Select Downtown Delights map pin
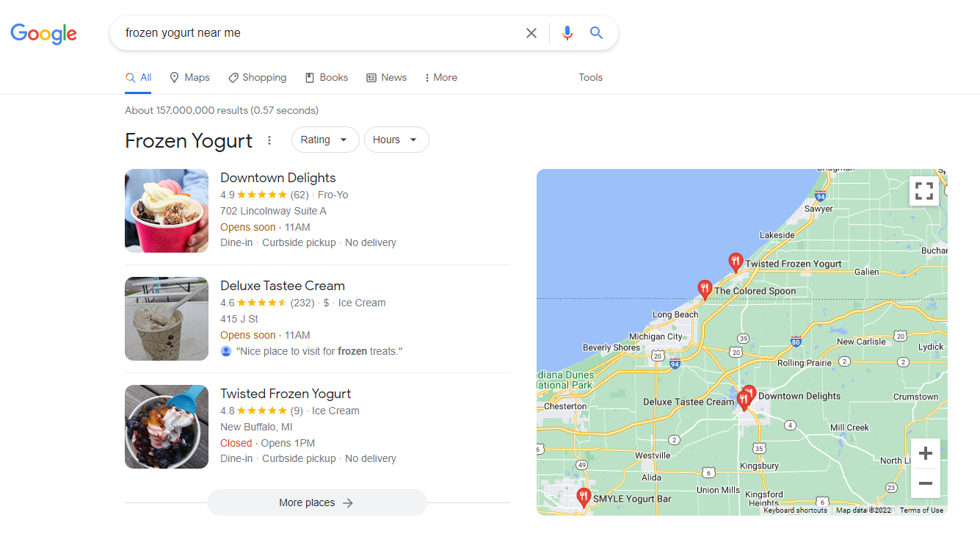The width and height of the screenshot is (980, 534). coord(749,393)
